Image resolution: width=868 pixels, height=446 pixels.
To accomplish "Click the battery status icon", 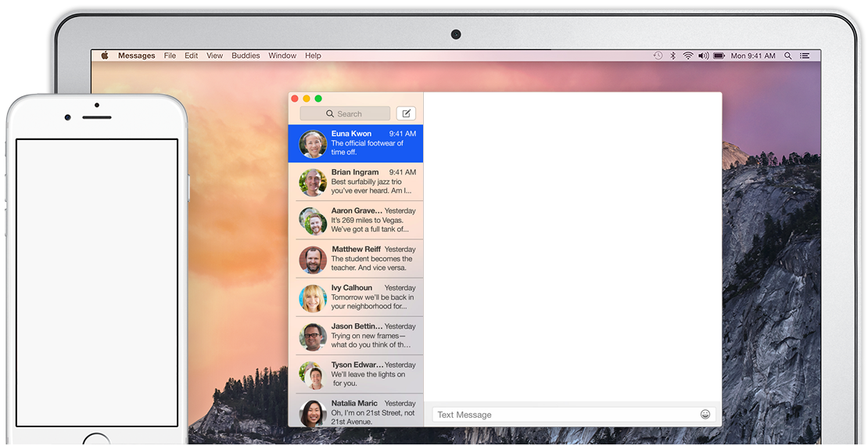I will coord(719,56).
